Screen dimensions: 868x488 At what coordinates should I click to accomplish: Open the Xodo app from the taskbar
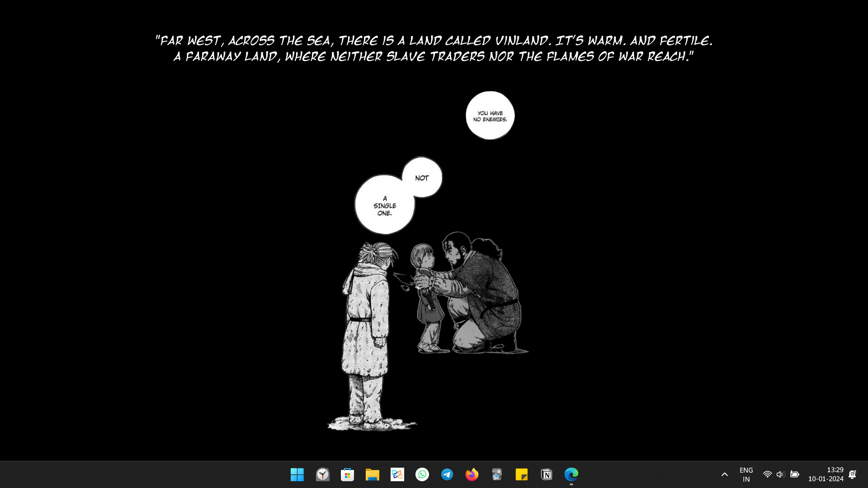[397, 475]
